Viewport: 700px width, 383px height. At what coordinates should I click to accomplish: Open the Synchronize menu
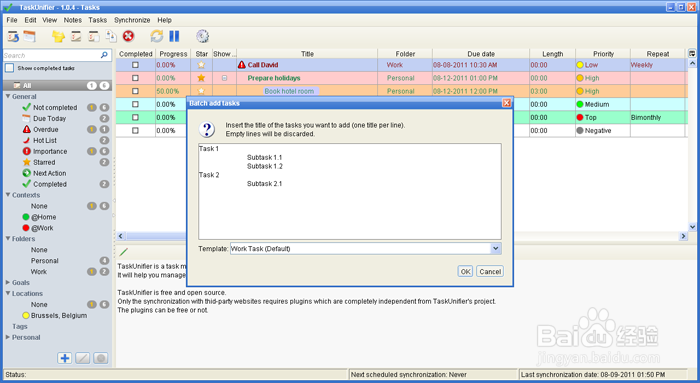132,20
